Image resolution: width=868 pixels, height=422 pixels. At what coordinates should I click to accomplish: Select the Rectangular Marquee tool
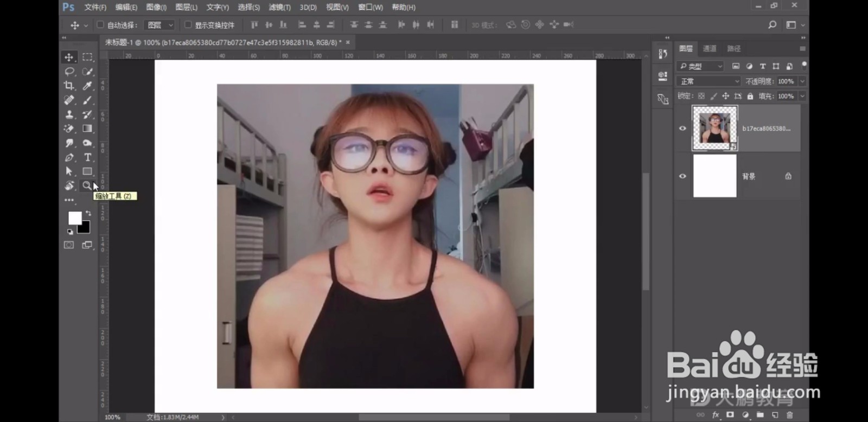pyautogui.click(x=87, y=57)
